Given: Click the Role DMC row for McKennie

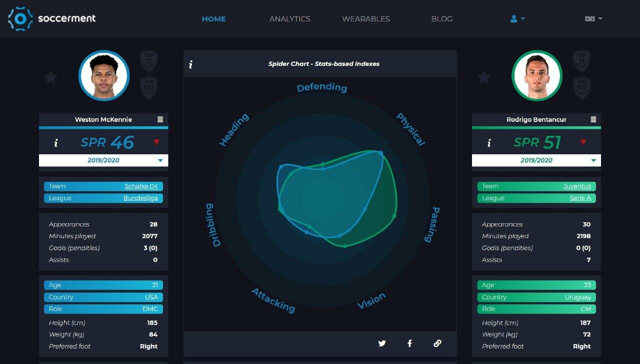Looking at the screenshot, I should coord(103,309).
